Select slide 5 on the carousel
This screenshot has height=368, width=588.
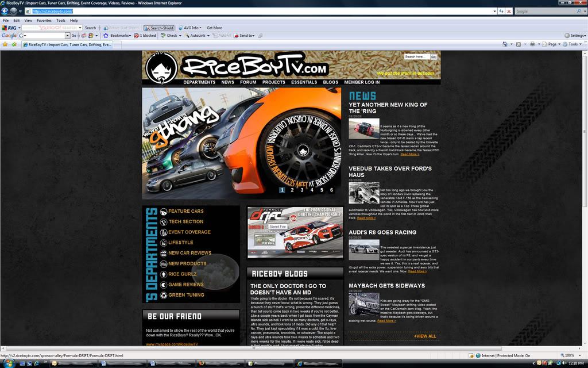click(x=322, y=190)
